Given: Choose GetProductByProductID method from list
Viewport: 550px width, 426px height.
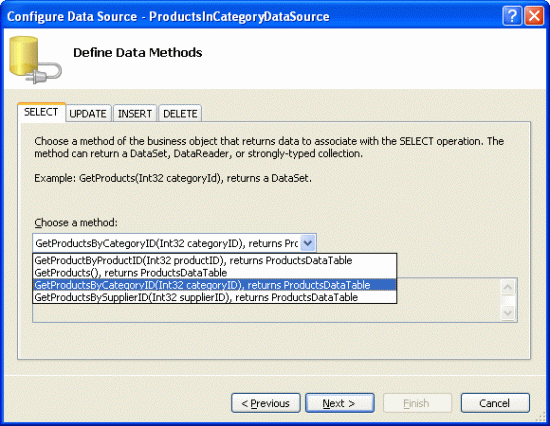Looking at the screenshot, I should click(x=214, y=260).
